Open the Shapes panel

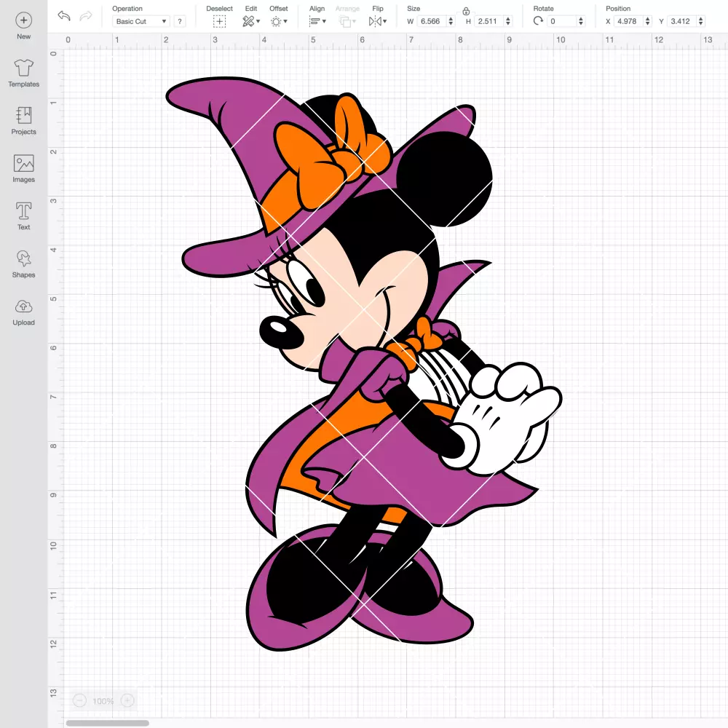pyautogui.click(x=24, y=264)
